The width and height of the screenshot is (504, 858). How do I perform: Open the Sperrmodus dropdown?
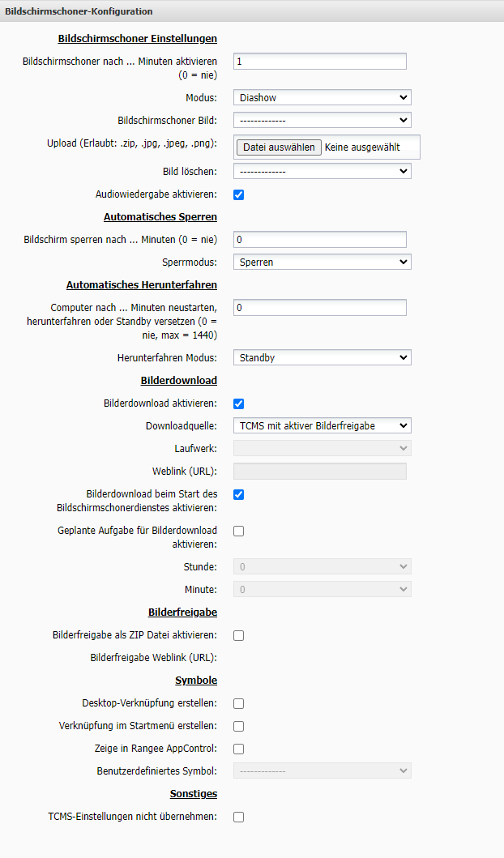(322, 263)
